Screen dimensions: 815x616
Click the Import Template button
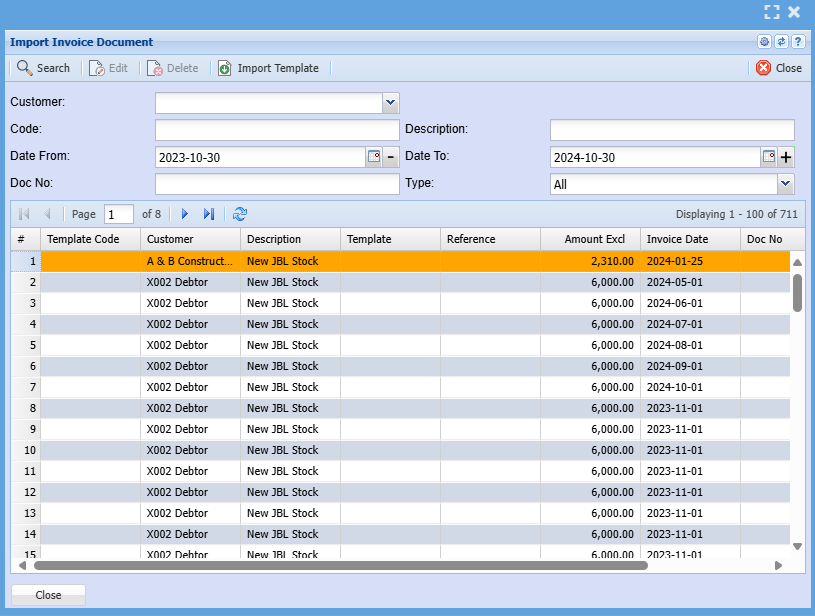(x=268, y=68)
